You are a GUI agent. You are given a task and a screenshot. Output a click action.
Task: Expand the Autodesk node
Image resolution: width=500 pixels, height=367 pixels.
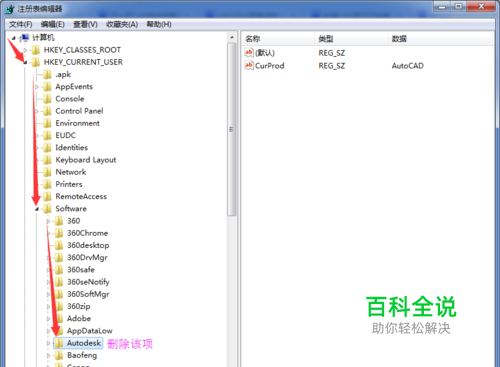pos(49,343)
